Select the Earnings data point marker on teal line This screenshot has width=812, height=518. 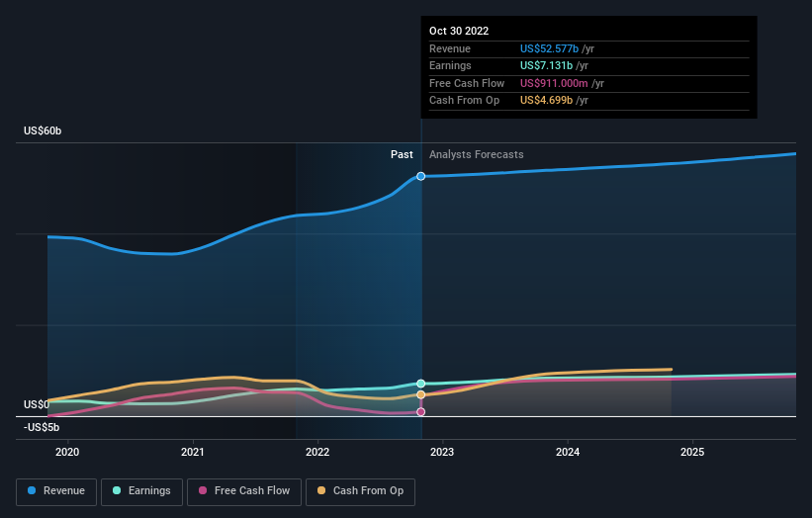pyautogui.click(x=421, y=384)
